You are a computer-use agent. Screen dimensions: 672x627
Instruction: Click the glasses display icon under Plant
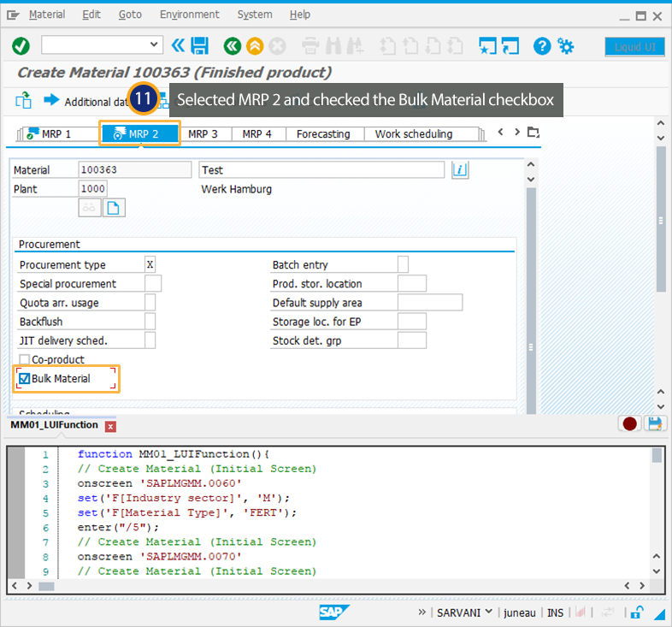(x=90, y=208)
